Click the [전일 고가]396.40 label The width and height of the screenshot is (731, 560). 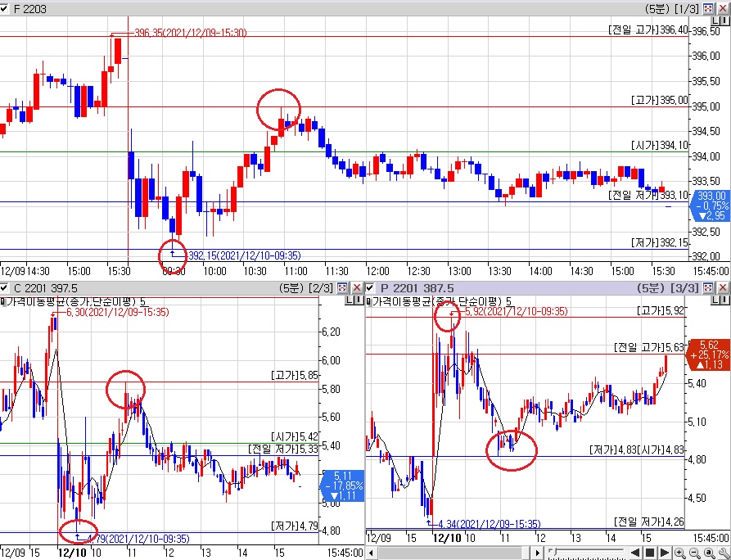[x=648, y=29]
